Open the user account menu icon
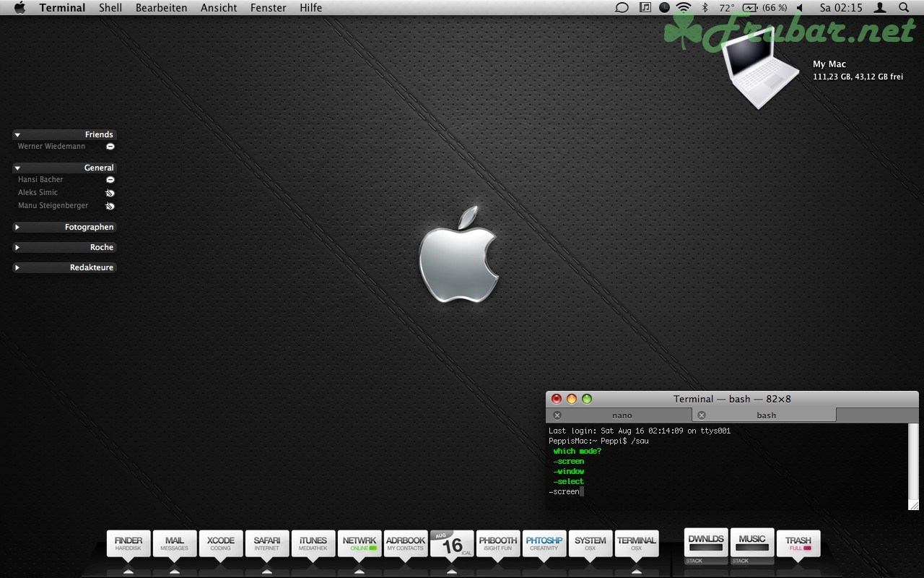The image size is (924, 578). pyautogui.click(x=880, y=8)
